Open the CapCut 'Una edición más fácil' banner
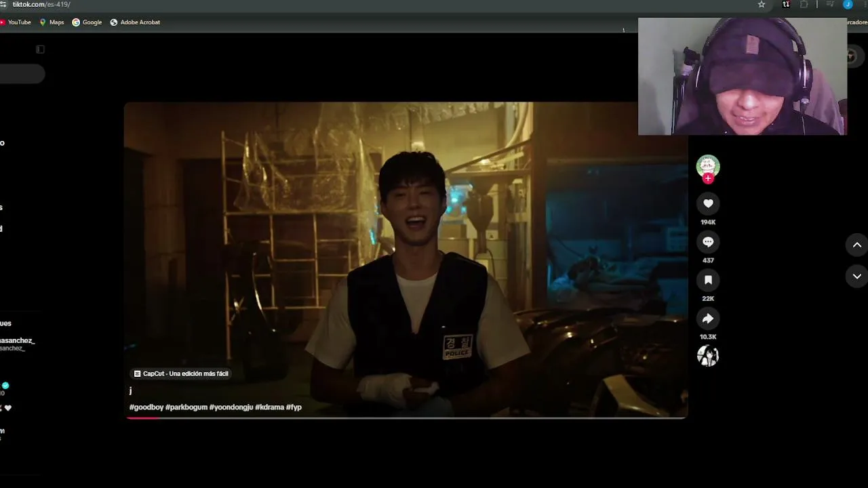This screenshot has height=488, width=868. 181,373
